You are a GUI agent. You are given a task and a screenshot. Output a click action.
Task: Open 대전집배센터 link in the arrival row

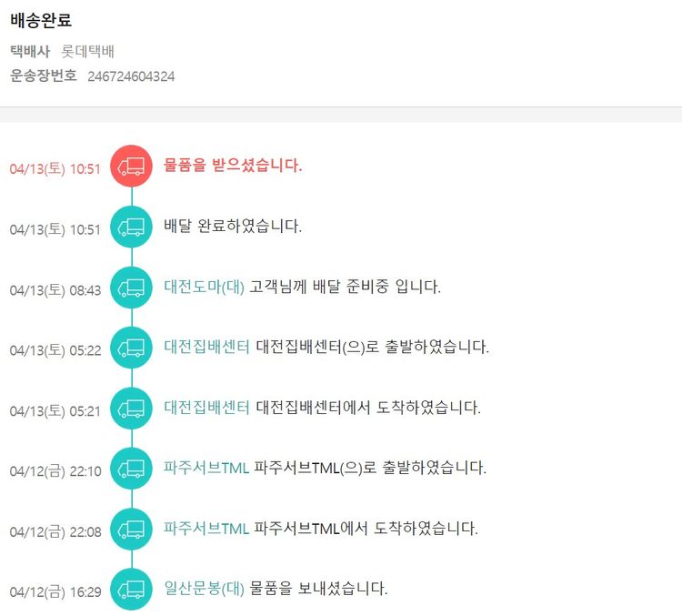point(206,408)
